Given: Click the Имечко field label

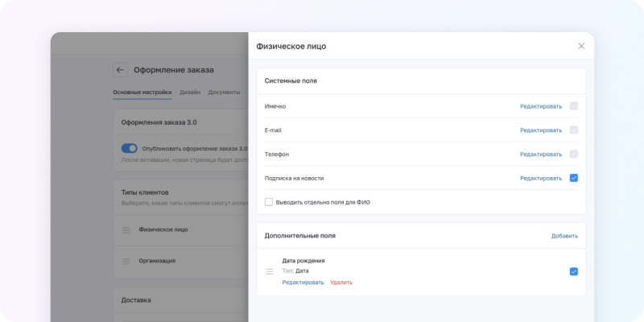Looking at the screenshot, I should tap(275, 106).
